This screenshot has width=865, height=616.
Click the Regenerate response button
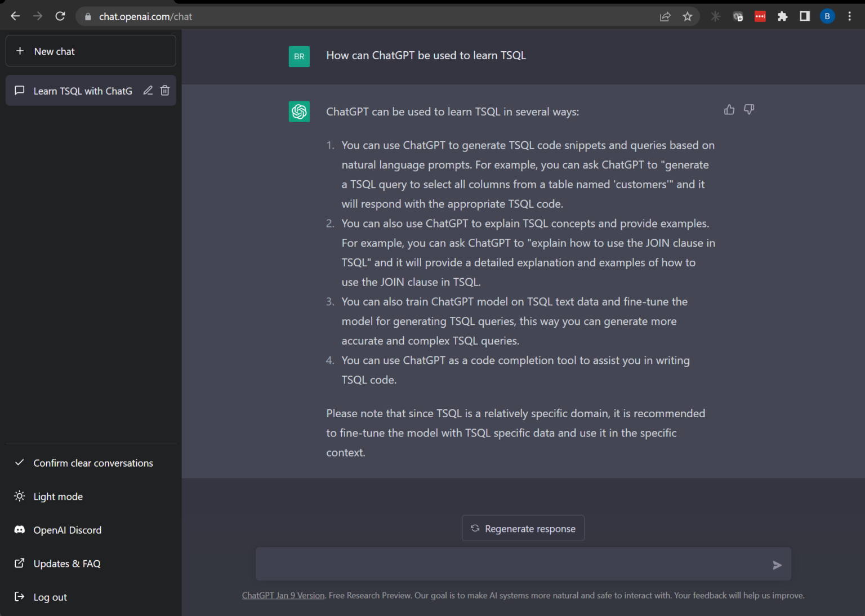pos(523,528)
